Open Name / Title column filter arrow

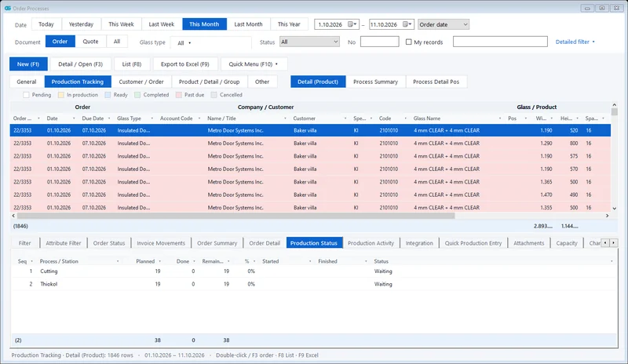[285, 118]
